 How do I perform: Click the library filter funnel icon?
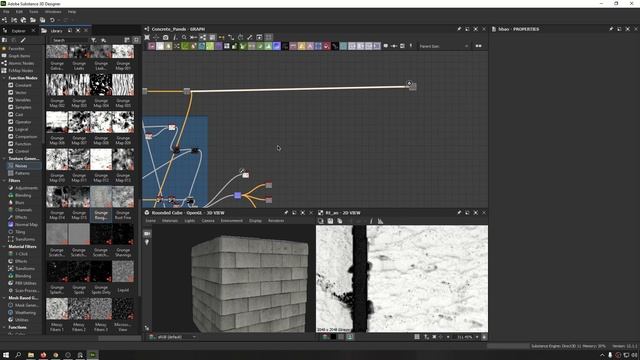[x=93, y=40]
